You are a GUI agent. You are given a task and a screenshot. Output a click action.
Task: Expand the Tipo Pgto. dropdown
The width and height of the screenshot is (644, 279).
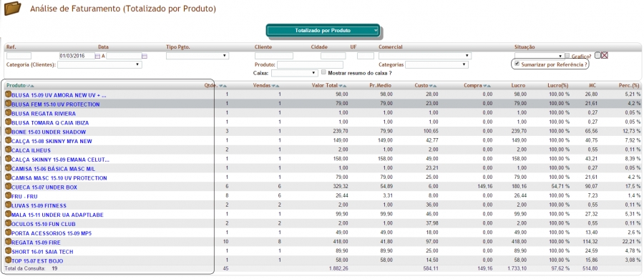tap(197, 56)
